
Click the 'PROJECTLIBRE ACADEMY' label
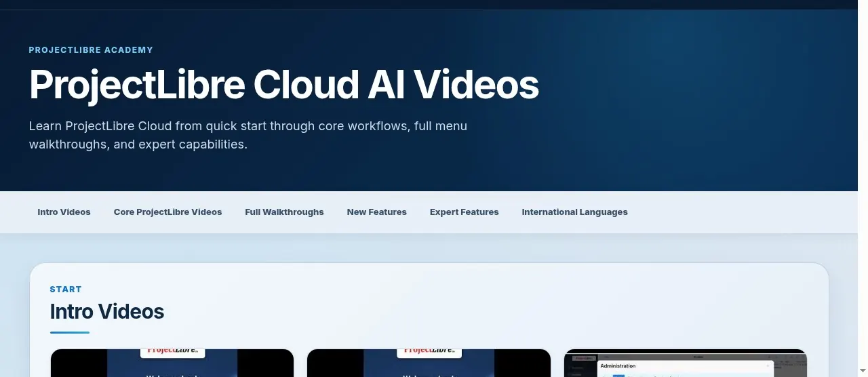point(91,50)
